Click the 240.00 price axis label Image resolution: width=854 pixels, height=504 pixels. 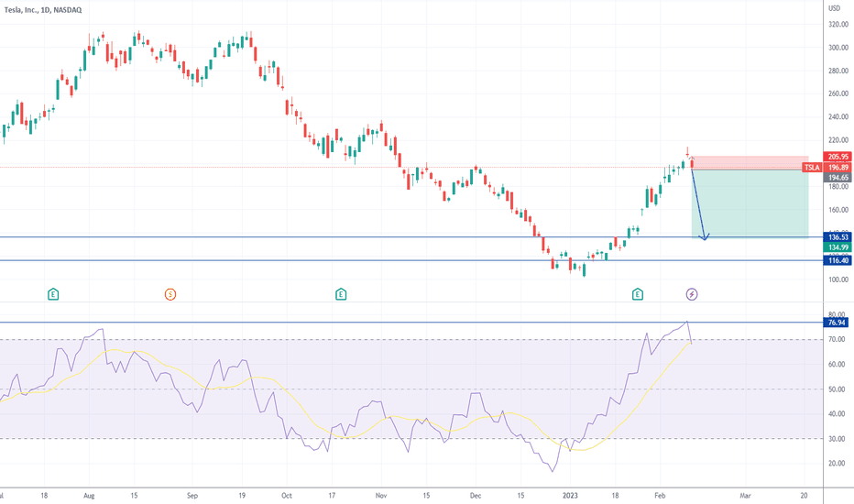coord(838,116)
